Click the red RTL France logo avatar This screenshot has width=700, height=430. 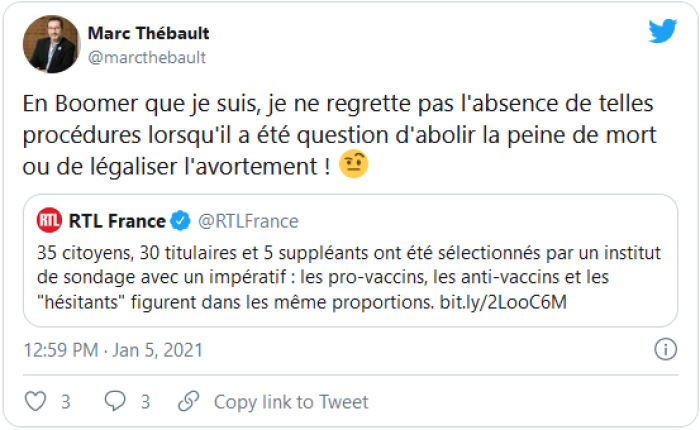coord(49,221)
